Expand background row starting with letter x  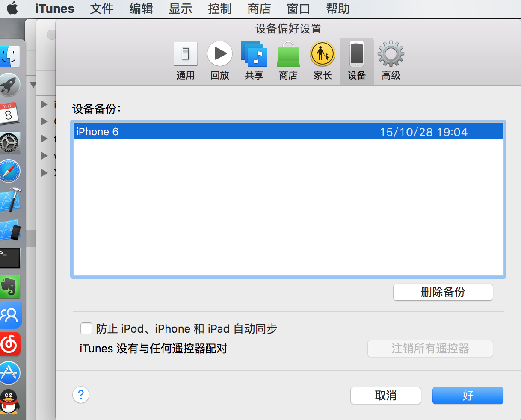point(44,172)
